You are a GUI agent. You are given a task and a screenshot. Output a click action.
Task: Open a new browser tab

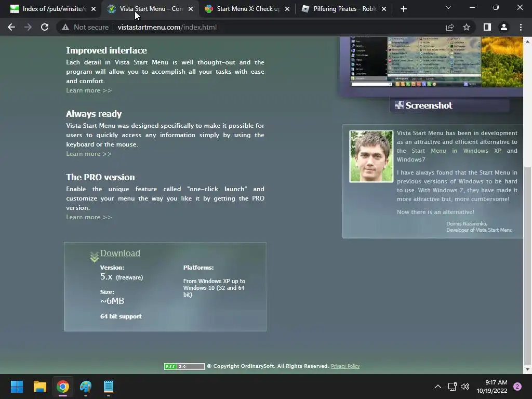click(403, 9)
